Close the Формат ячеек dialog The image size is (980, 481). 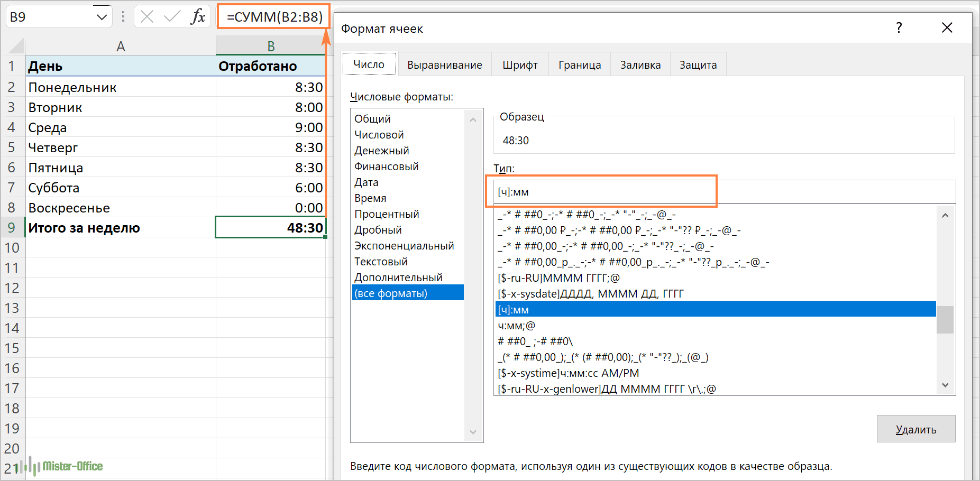tap(947, 28)
